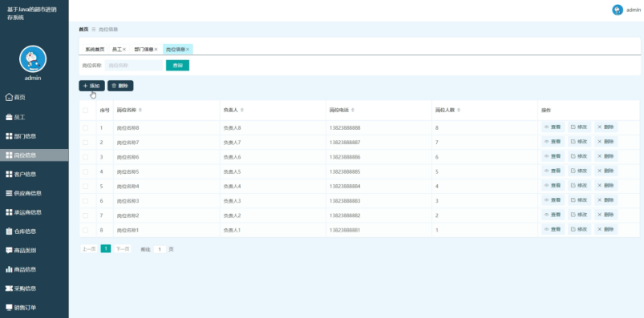Check the row for 岗位名称6

pyautogui.click(x=86, y=157)
